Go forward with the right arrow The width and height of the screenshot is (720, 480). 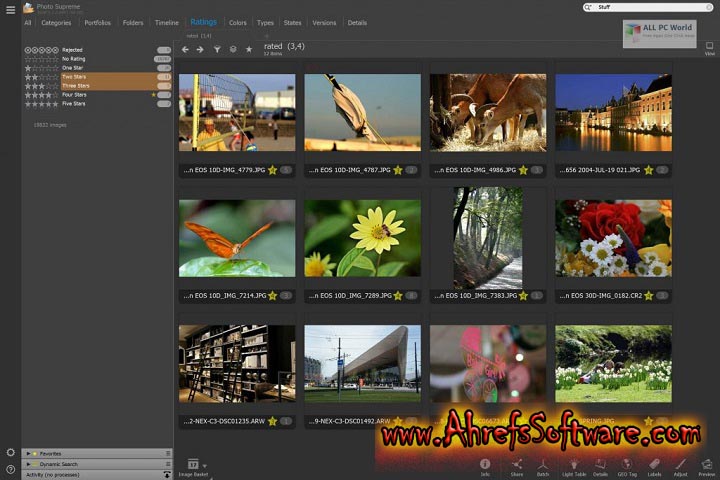[x=200, y=49]
